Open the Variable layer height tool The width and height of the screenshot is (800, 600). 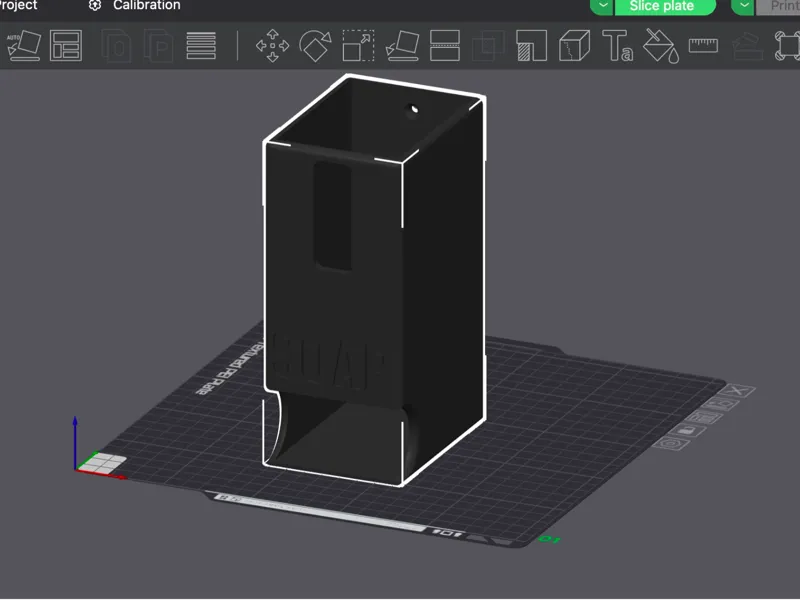(x=201, y=45)
